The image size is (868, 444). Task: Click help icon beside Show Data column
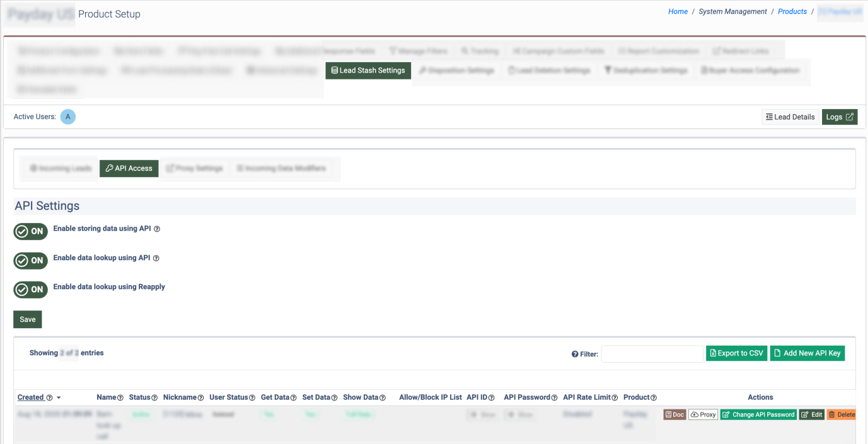point(383,398)
